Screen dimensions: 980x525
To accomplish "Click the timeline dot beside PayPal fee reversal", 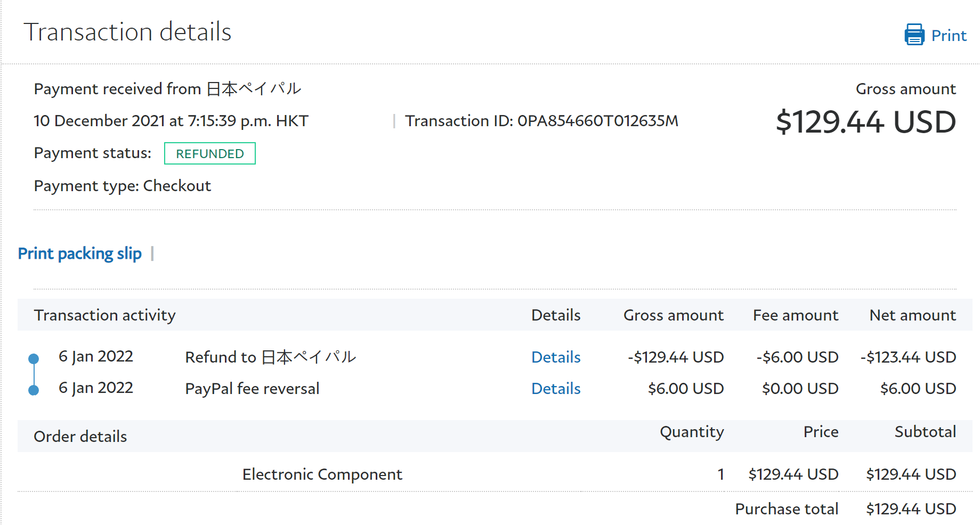I will point(34,390).
